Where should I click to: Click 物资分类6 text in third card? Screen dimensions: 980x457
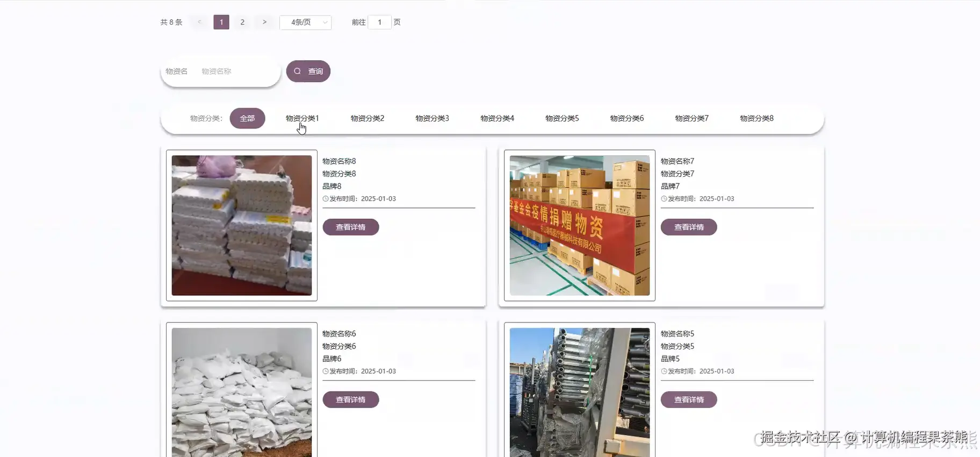point(339,346)
